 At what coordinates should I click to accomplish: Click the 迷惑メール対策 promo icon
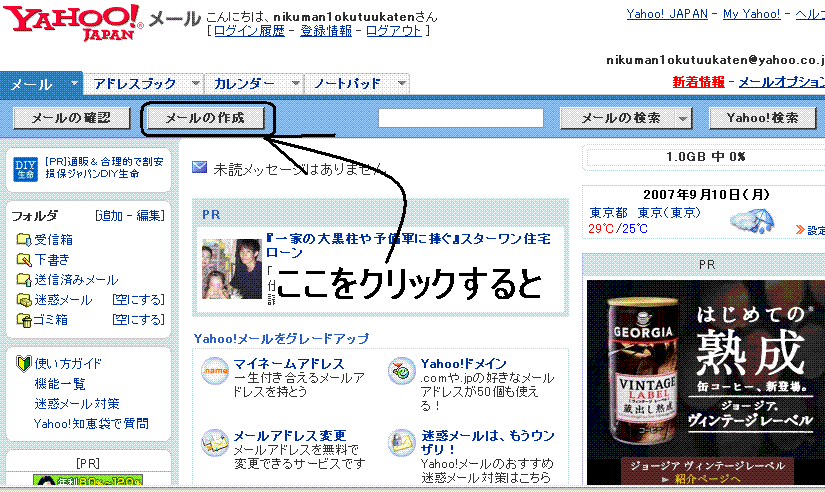point(401,443)
